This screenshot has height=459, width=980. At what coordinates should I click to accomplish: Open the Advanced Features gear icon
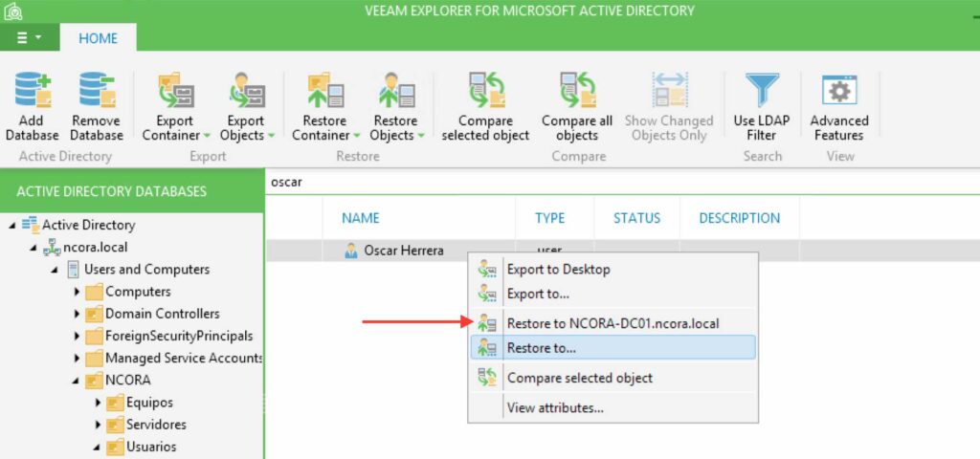coord(839,90)
